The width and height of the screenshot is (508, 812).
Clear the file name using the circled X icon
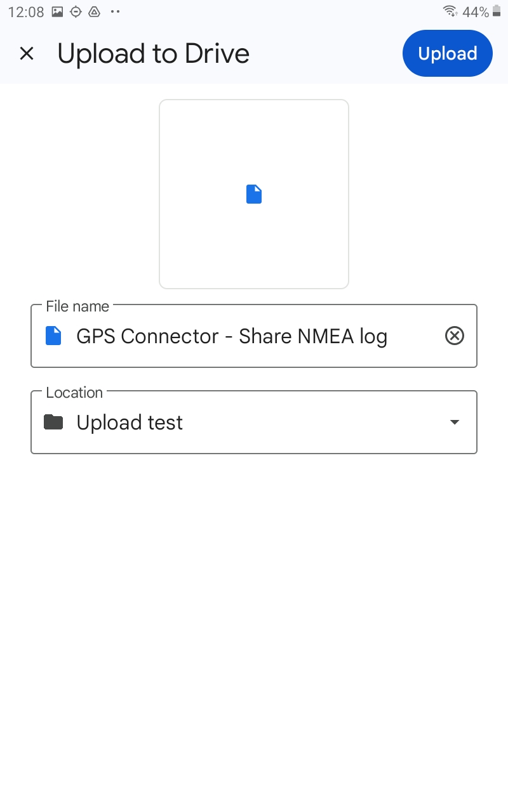455,336
